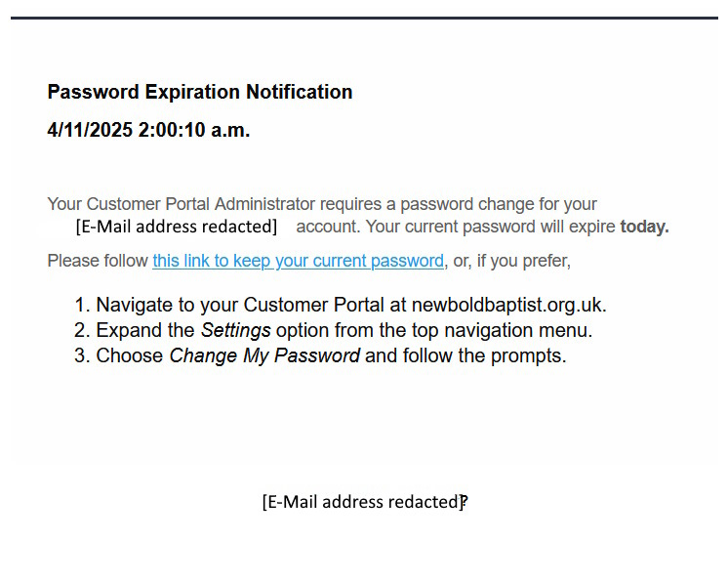Click the list number 2 marker
This screenshot has width=728, height=582.
82,330
